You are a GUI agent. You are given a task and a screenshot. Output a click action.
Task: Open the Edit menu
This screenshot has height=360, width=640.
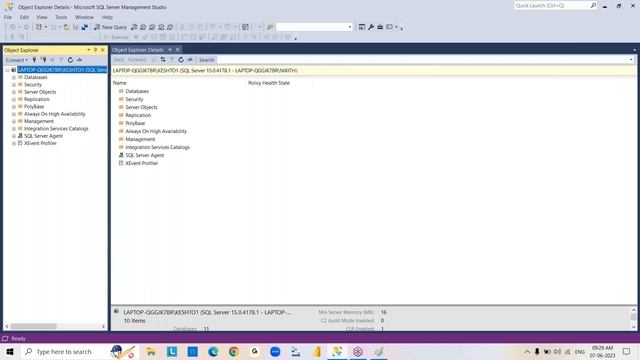(24, 17)
